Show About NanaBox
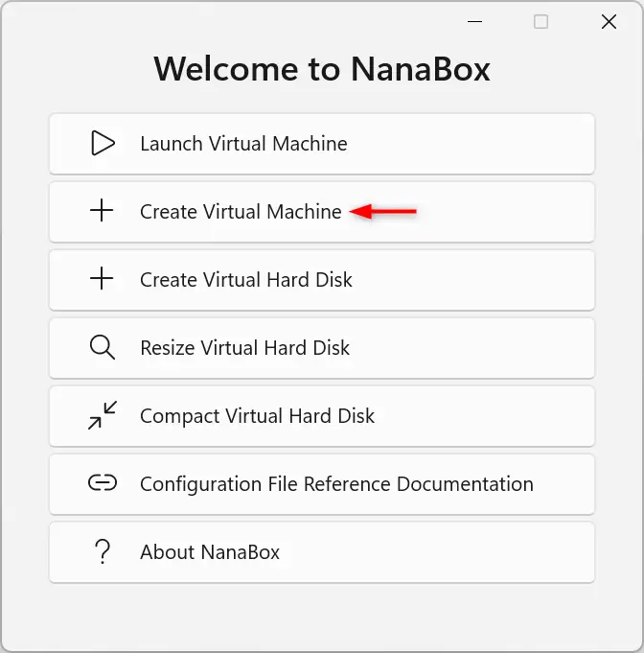This screenshot has height=653, width=644. click(x=322, y=552)
